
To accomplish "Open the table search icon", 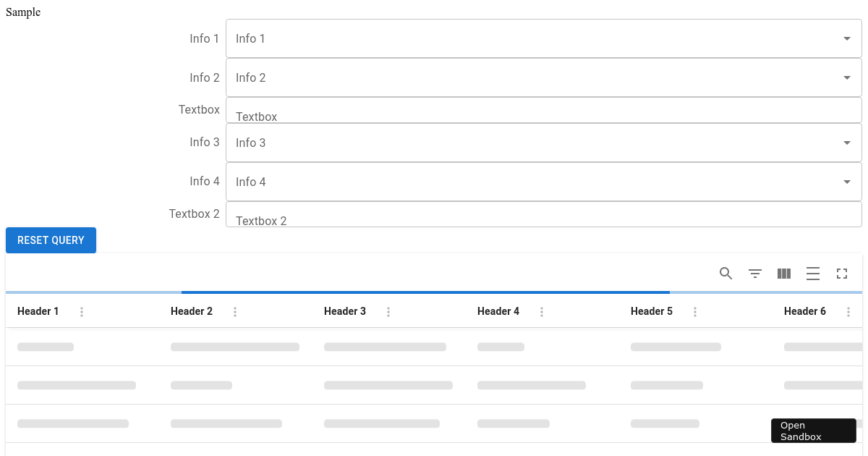I will tap(726, 274).
